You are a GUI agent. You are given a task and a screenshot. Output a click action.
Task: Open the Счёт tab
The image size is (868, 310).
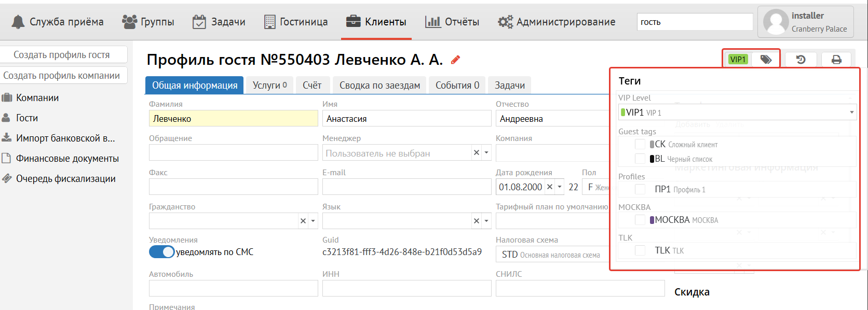tap(312, 86)
